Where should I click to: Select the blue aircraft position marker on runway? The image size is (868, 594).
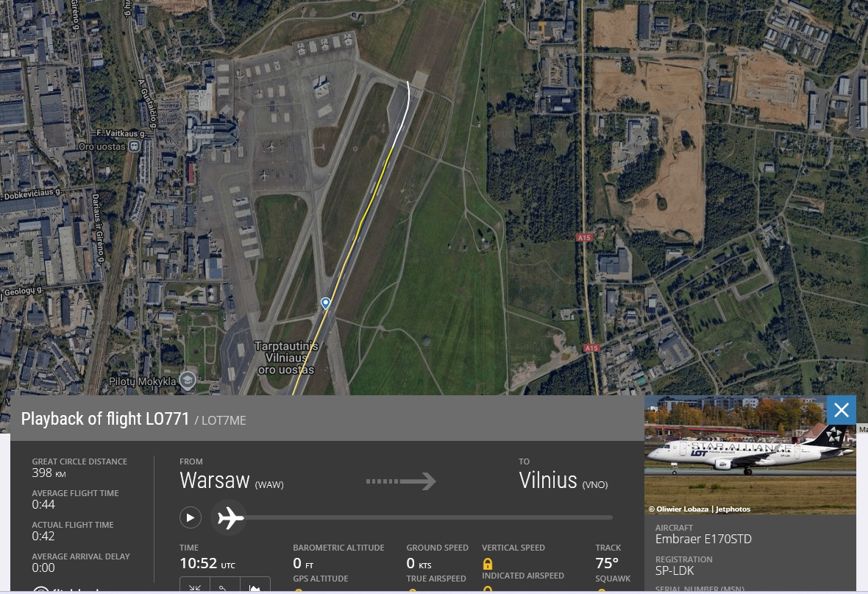tap(325, 303)
